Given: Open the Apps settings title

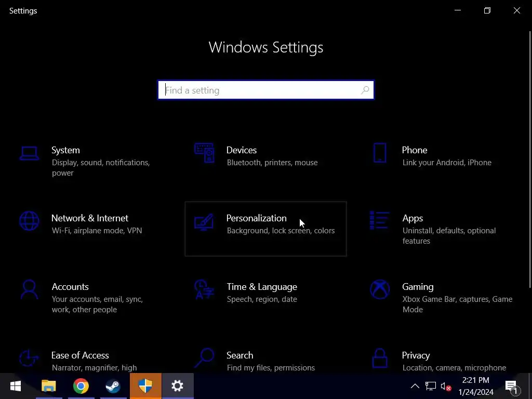Looking at the screenshot, I should (413, 218).
